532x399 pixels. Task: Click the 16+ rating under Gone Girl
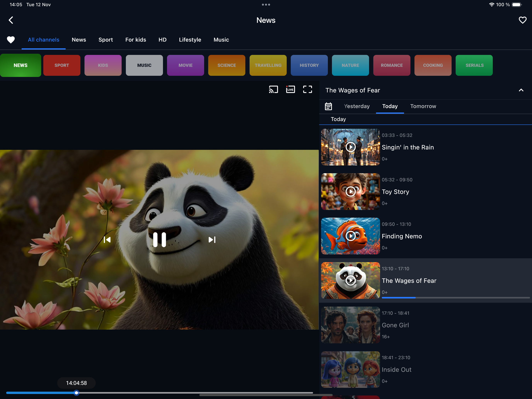point(386,337)
